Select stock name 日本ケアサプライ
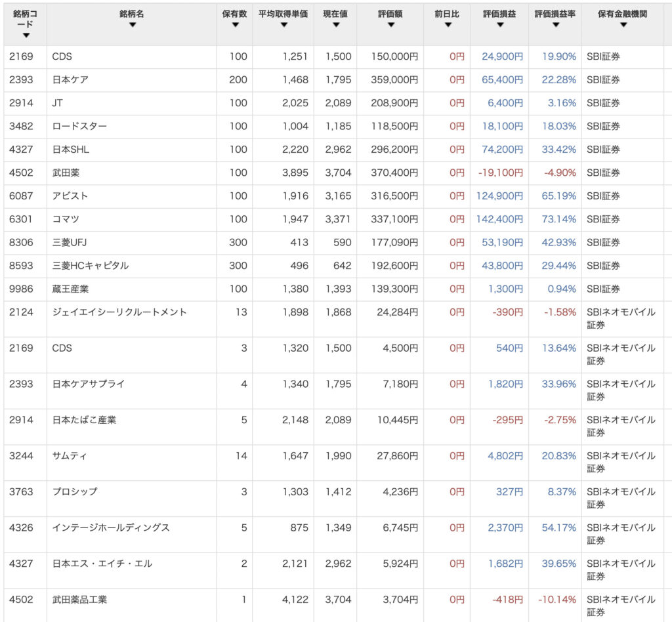672x622 pixels. coord(89,384)
